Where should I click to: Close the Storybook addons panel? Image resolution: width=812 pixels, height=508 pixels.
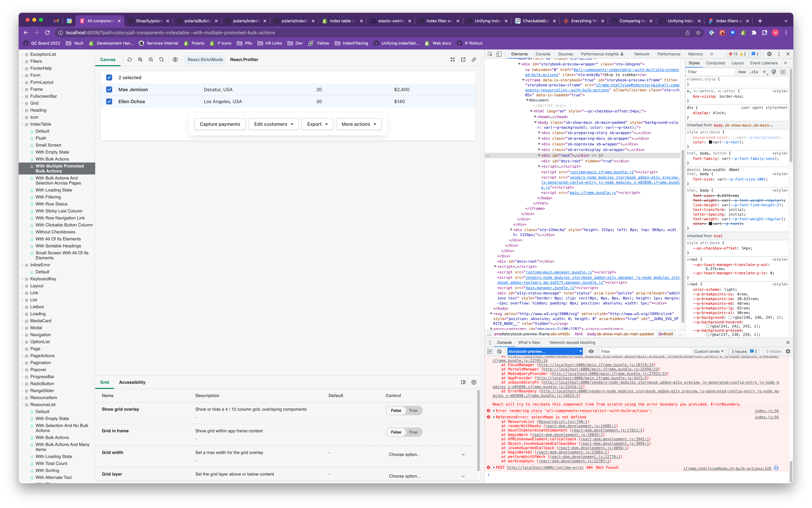click(474, 382)
